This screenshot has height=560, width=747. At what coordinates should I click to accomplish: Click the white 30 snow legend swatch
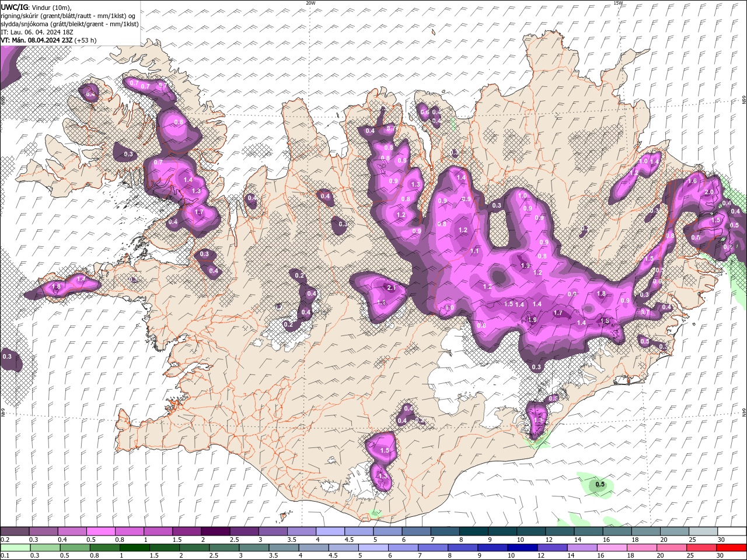point(731,531)
